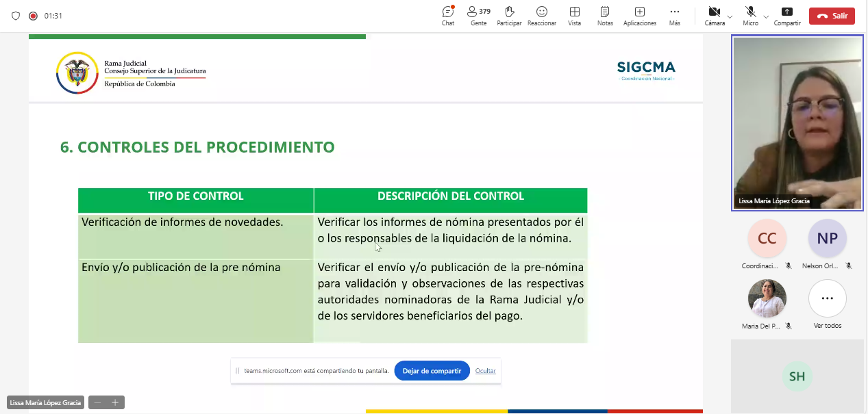Click the sharing notice drag handle
This screenshot has width=868, height=414.
pyautogui.click(x=238, y=371)
